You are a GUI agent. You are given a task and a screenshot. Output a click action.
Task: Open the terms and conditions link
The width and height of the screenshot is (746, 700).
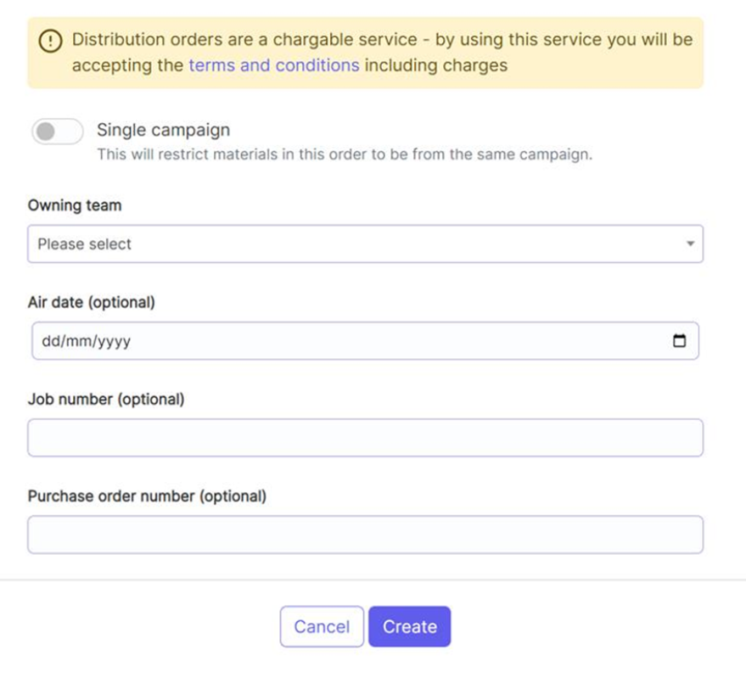pos(273,65)
